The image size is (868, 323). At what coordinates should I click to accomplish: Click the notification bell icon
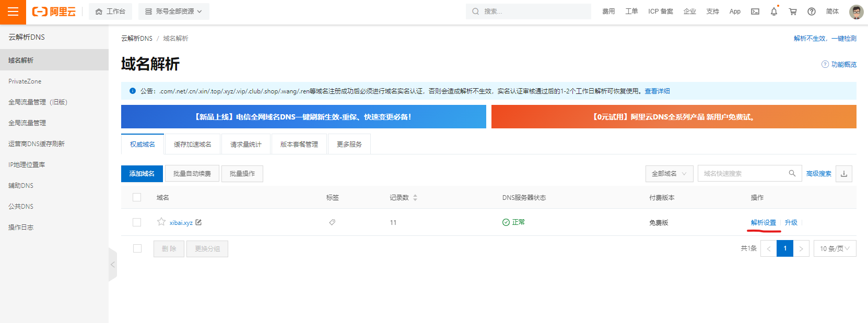[x=773, y=11]
